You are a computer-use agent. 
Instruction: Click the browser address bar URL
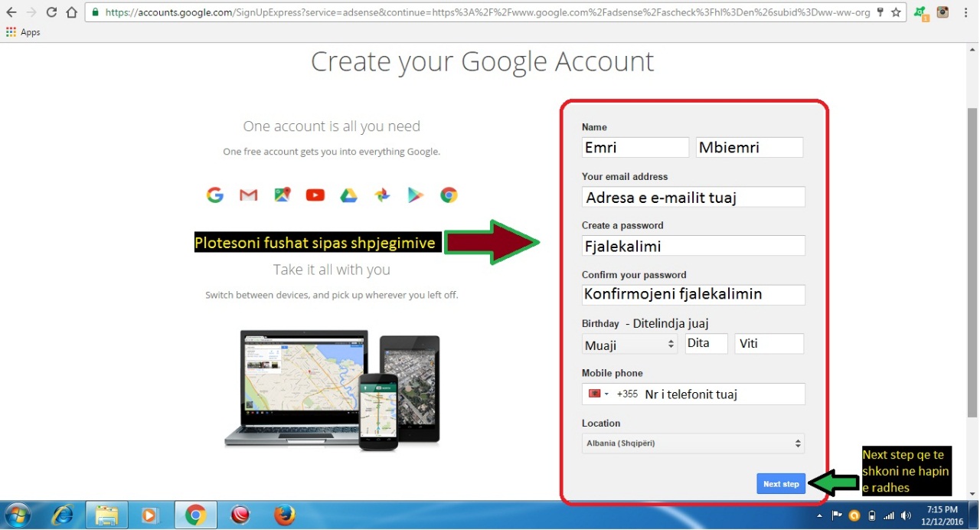tap(488, 12)
